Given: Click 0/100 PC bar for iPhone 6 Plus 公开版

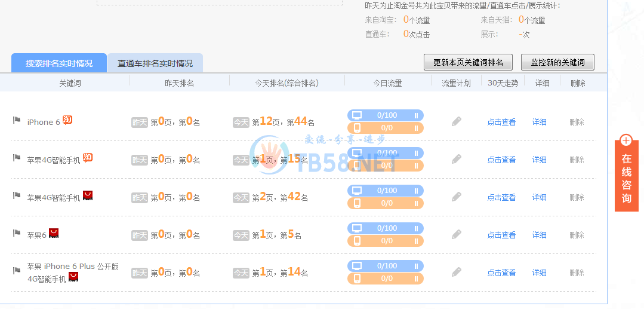Looking at the screenshot, I should tap(385, 266).
